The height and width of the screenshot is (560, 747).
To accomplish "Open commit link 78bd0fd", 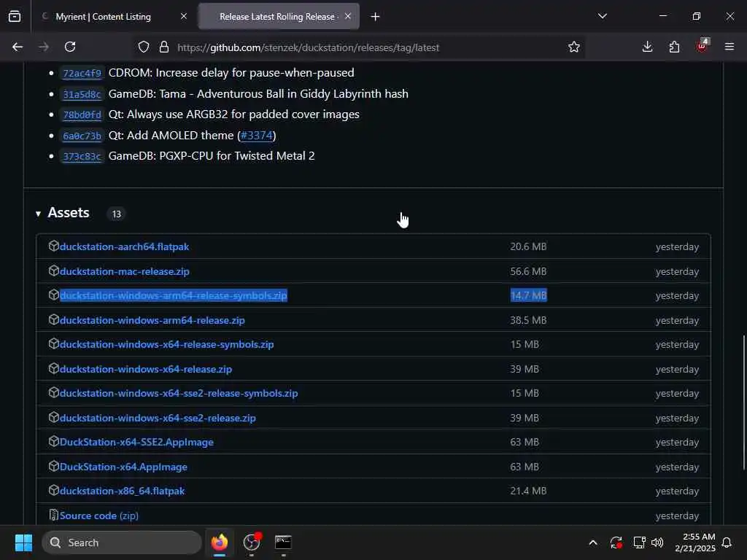I will coord(82,114).
